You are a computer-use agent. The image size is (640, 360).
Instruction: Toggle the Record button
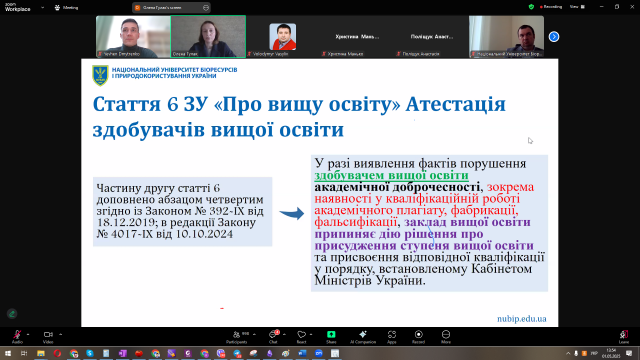[418, 336]
